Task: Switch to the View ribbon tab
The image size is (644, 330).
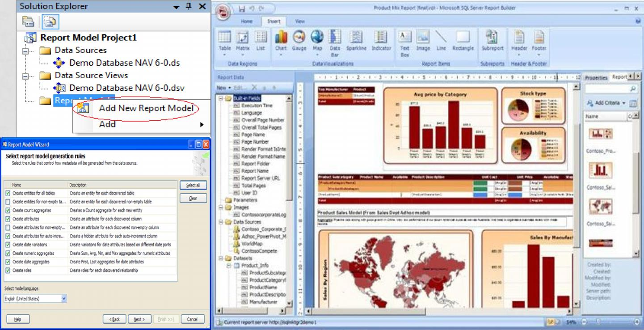Action: [x=300, y=21]
